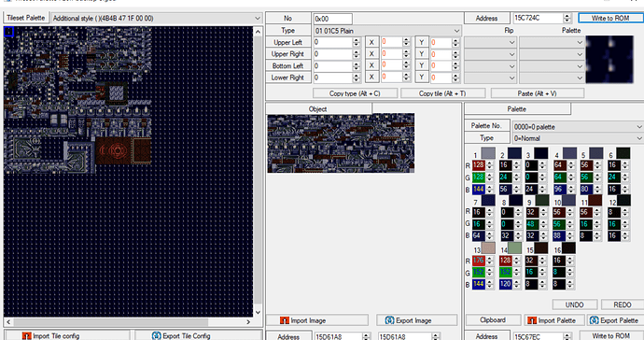The height and width of the screenshot is (340, 644).
Task: Click the object image preview
Action: point(341,143)
